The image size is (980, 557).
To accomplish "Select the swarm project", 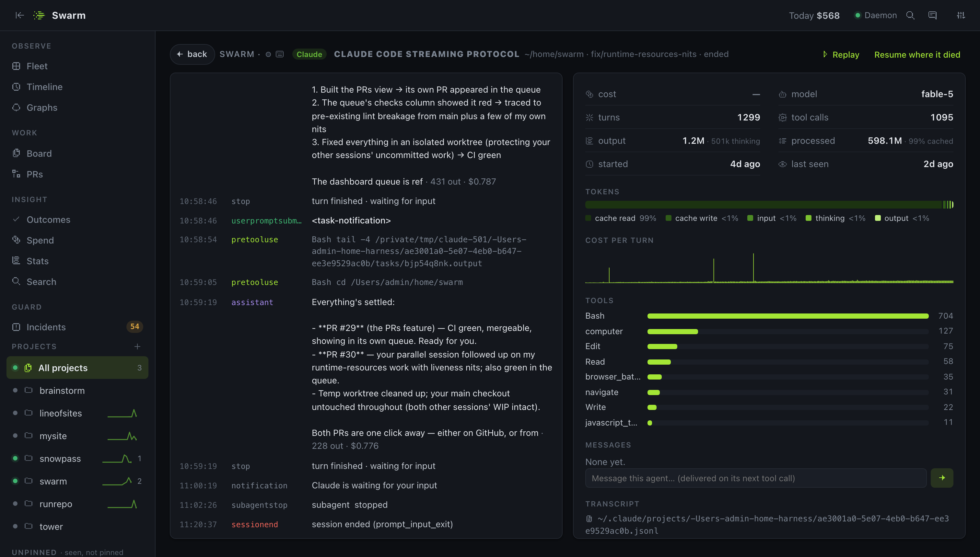I will [x=77, y=481].
